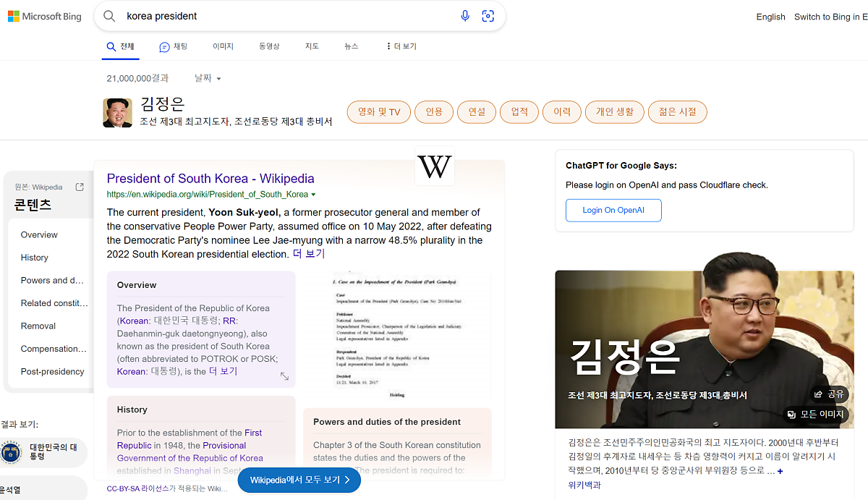Viewport: 868px width, 500px height.
Task: Start voice search with microphone icon
Action: (x=465, y=16)
